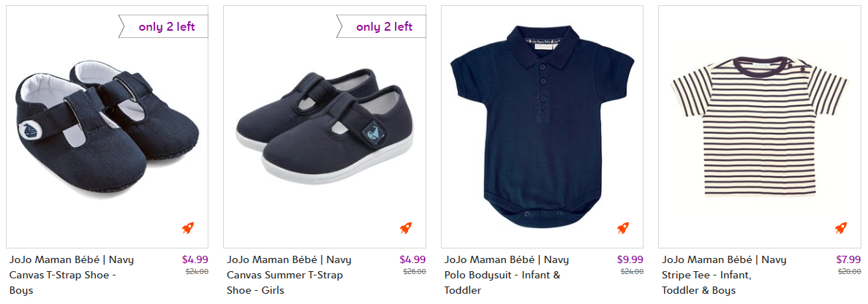Viewport: 868px width, 304px height.
Task: Click crossed-out $20.00 original price on Stripe Tee
Action: (850, 271)
